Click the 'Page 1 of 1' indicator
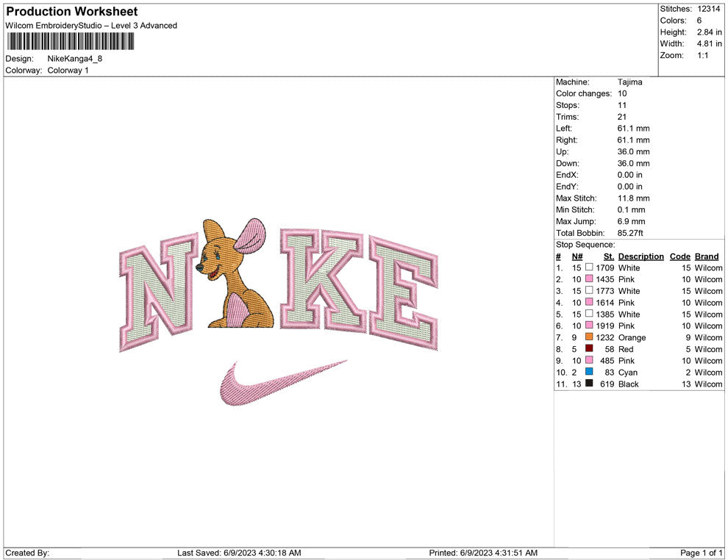 coord(701,553)
